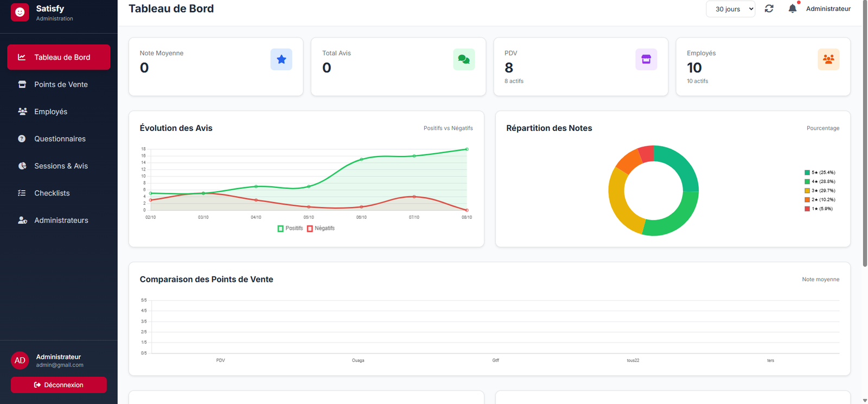Toggle the 1★ (5.9%) legend entry
Viewport: 868px width, 404px height.
pyautogui.click(x=819, y=209)
